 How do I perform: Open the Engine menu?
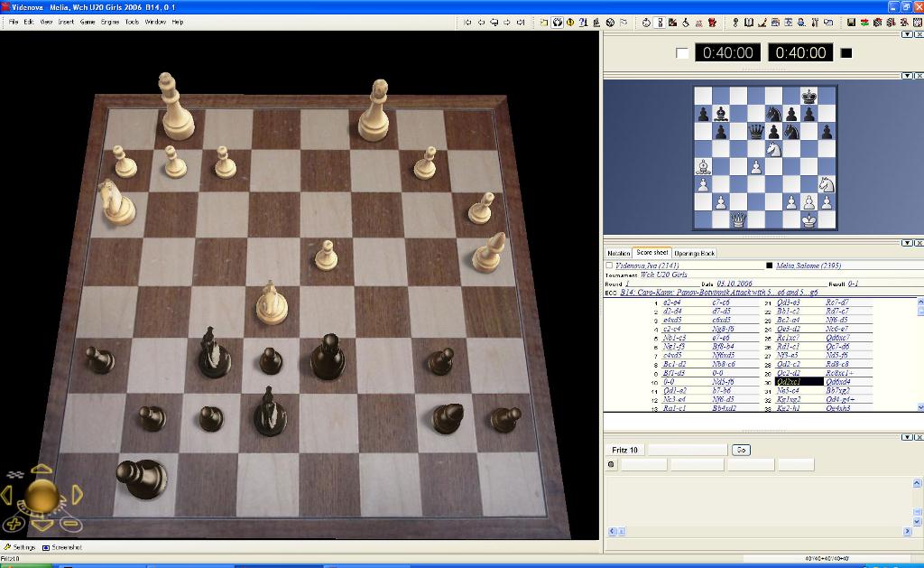coord(109,22)
